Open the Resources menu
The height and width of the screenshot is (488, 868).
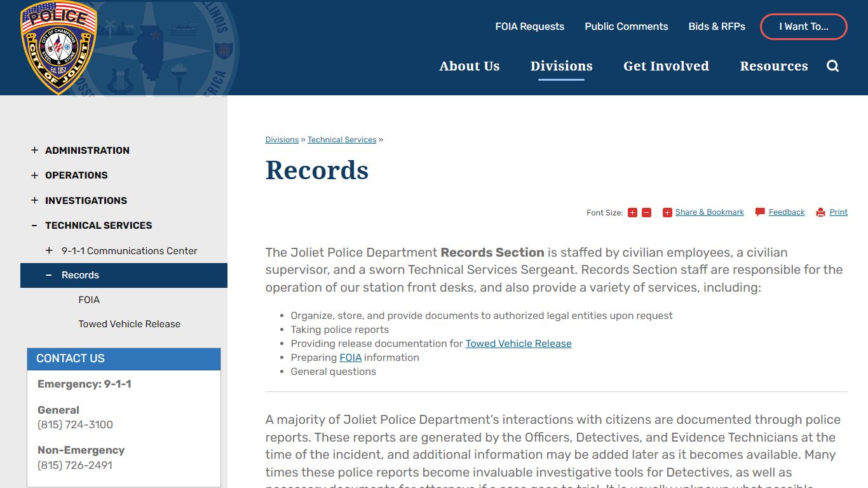tap(774, 66)
